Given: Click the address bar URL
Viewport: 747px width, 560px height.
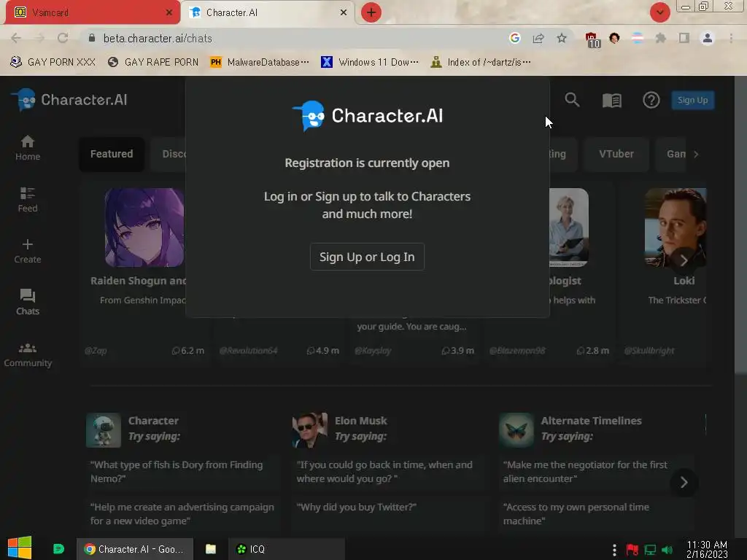Looking at the screenshot, I should tap(158, 38).
